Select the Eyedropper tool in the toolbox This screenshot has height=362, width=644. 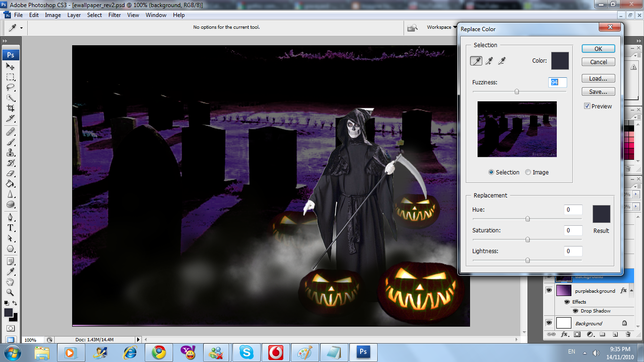10,271
